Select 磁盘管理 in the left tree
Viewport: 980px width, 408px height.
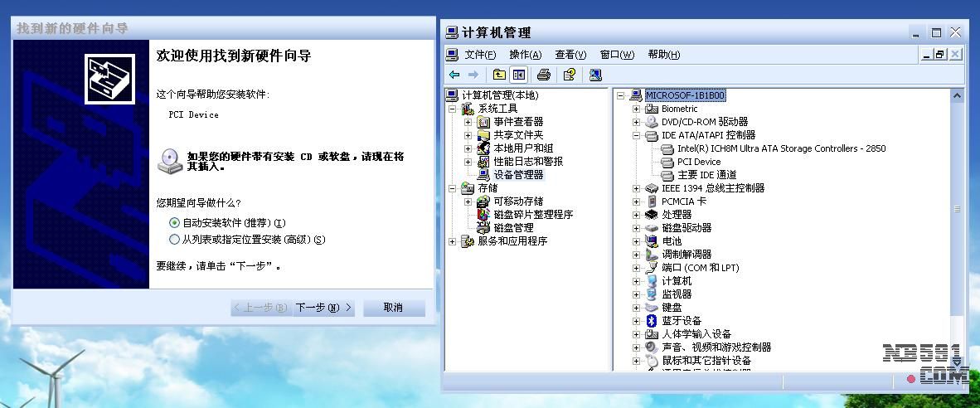pos(513,228)
